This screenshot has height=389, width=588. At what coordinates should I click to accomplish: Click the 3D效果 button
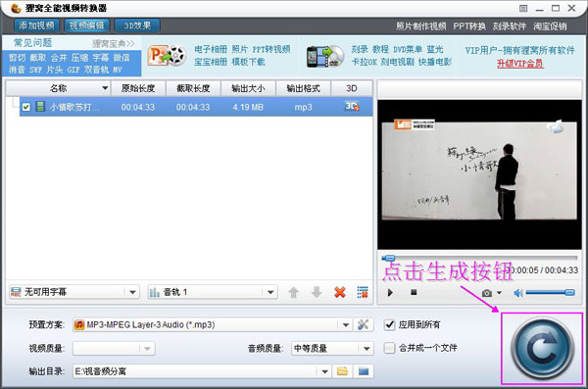pyautogui.click(x=137, y=25)
